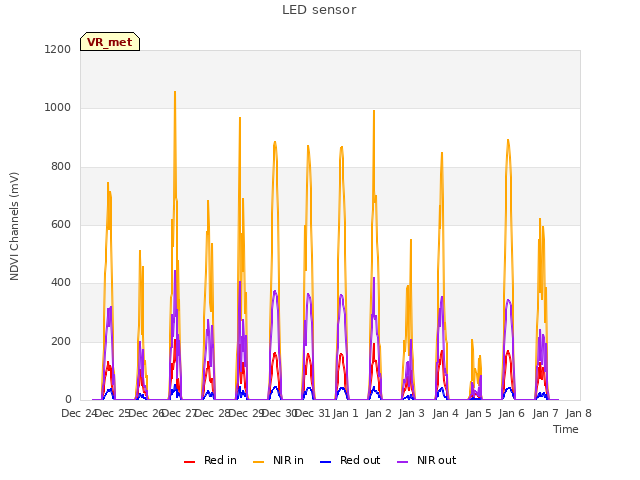
Task: Click the tallest NIR in peak on Dec 27
Action: 175,92
